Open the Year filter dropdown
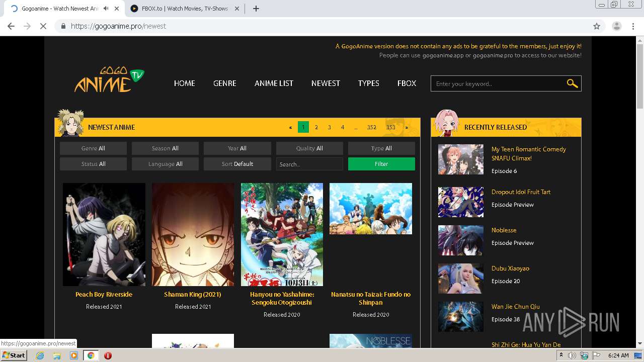This screenshot has width=644, height=362. pyautogui.click(x=237, y=148)
